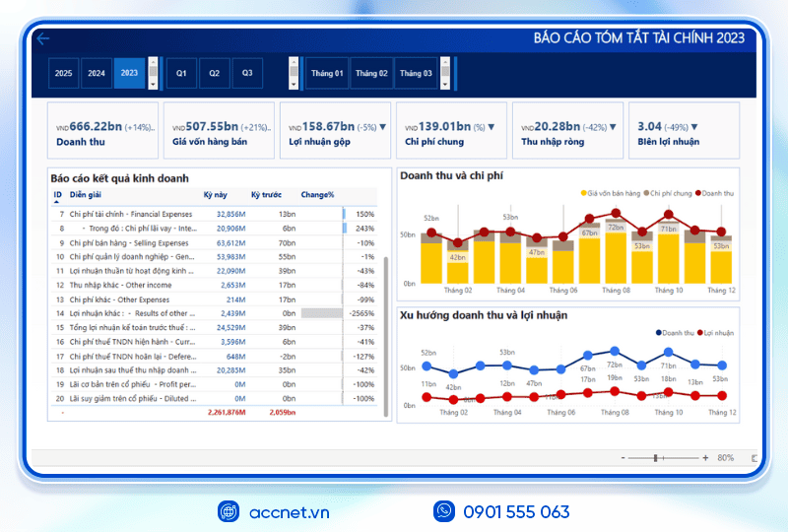
Task: Select the Tháng 01 month tab
Action: click(x=327, y=74)
